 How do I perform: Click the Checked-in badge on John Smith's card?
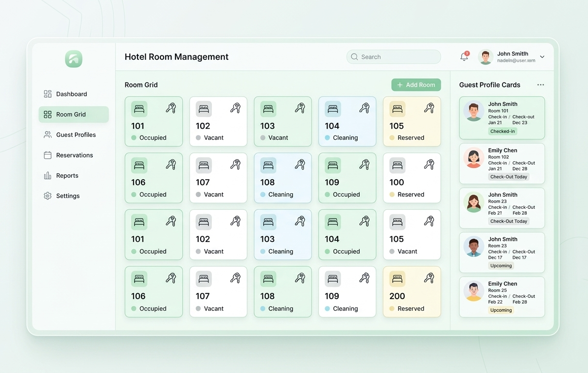click(502, 132)
